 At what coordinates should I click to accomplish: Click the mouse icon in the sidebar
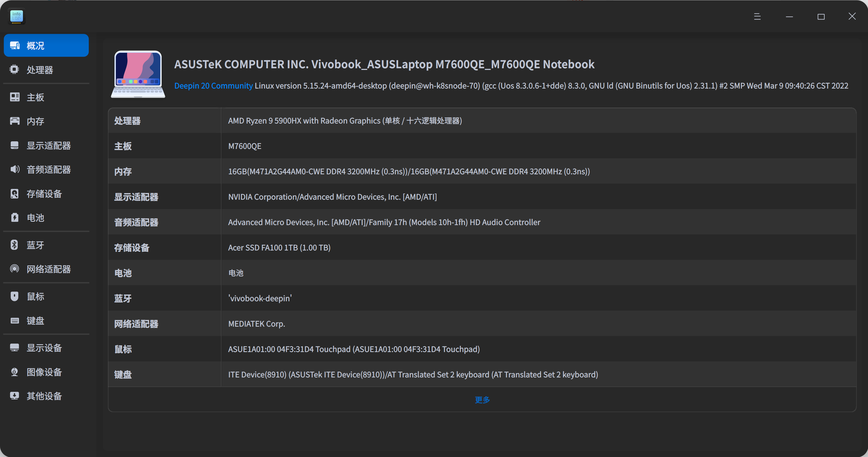coord(14,296)
